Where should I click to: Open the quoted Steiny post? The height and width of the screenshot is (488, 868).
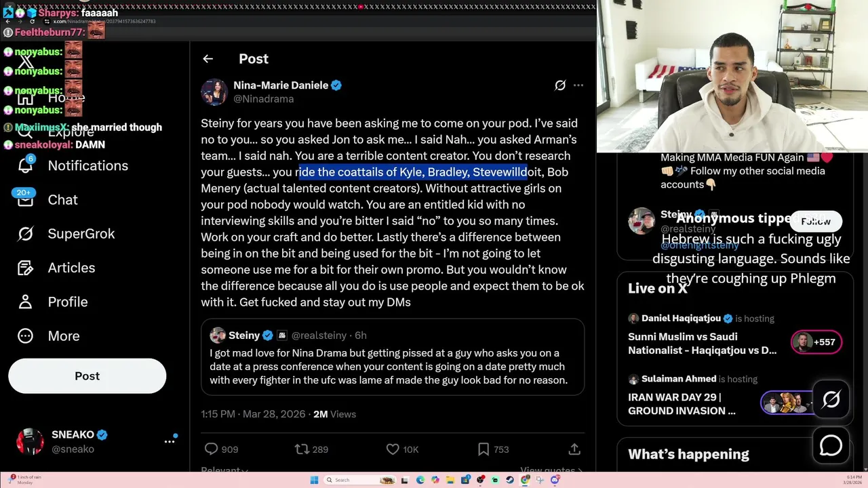(x=393, y=357)
